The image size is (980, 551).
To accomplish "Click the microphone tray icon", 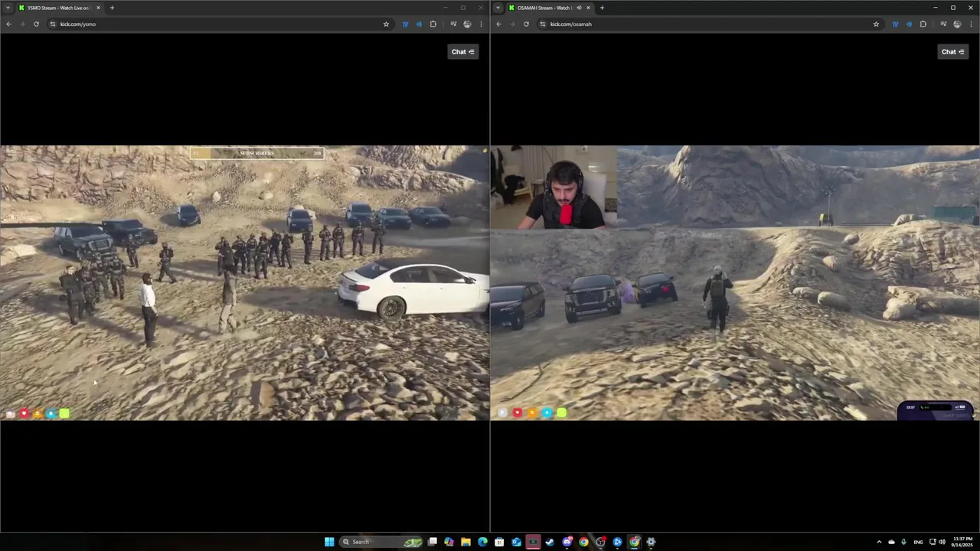I will click(903, 542).
